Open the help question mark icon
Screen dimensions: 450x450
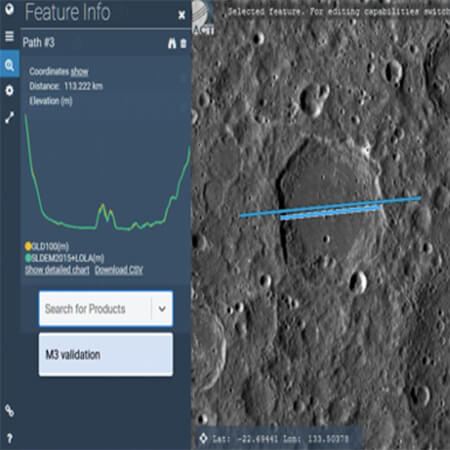(x=9, y=438)
